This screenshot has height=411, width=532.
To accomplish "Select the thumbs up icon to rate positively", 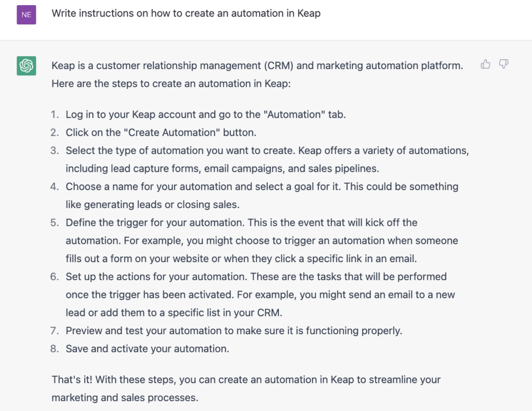I will pos(485,64).
